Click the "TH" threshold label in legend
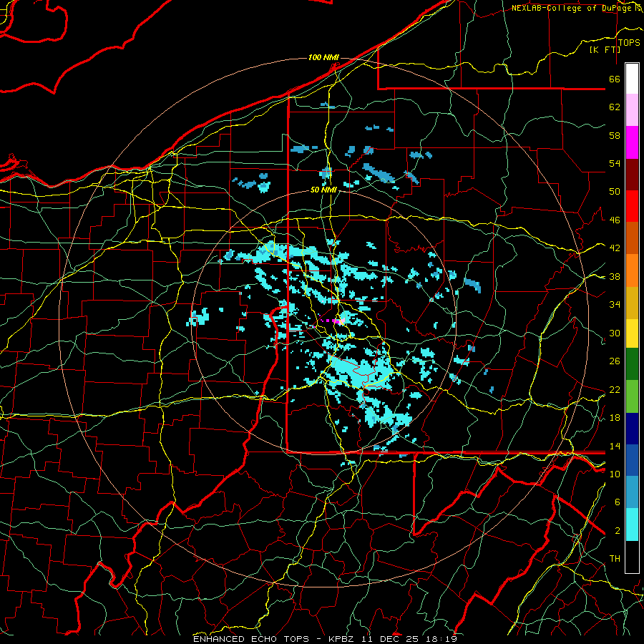 615,559
